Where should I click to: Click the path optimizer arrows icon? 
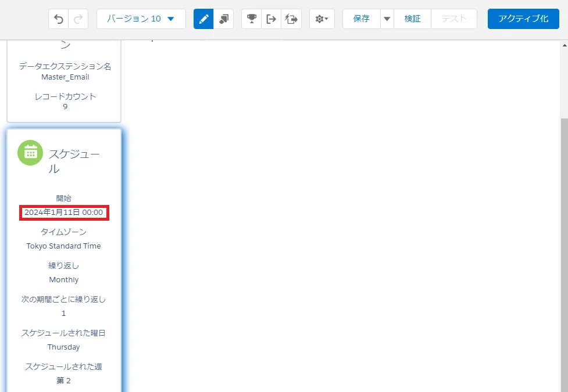pos(291,19)
